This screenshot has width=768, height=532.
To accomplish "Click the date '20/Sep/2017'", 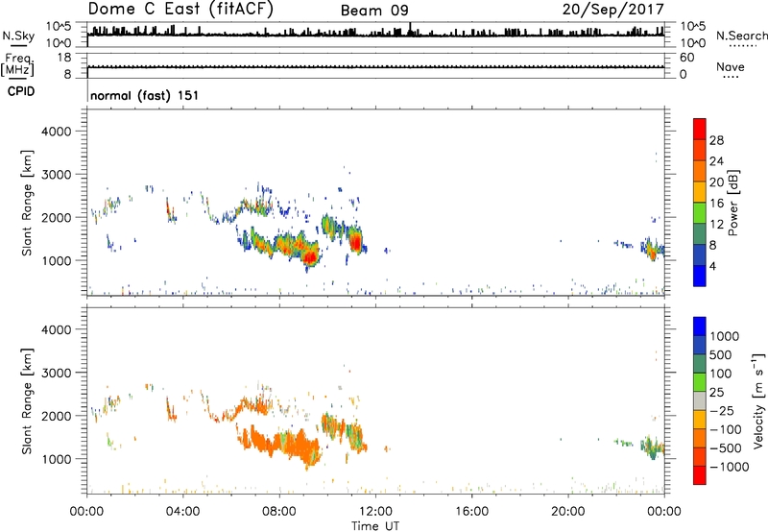I will coord(612,10).
